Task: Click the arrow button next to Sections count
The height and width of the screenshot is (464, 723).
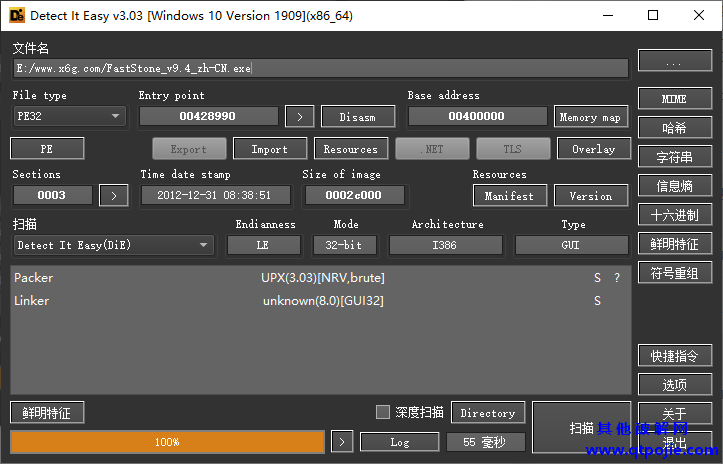Action: tap(113, 196)
